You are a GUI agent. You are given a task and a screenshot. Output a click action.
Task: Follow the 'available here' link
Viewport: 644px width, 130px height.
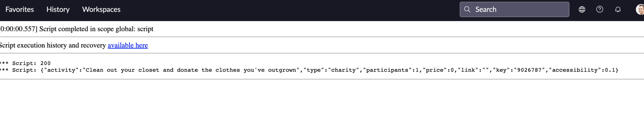pyautogui.click(x=128, y=45)
